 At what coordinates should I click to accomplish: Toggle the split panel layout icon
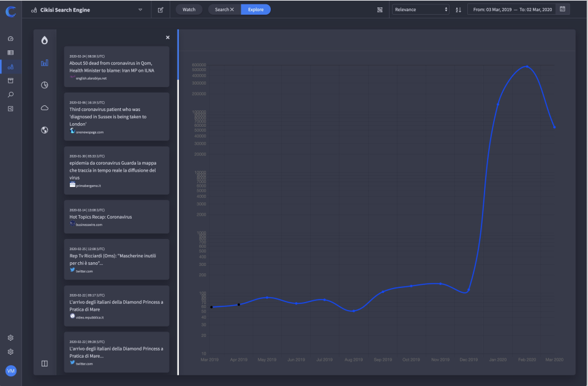click(45, 363)
